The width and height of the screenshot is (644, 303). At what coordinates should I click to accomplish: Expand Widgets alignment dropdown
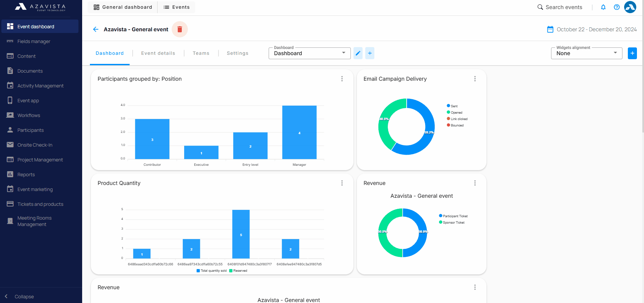click(x=586, y=53)
